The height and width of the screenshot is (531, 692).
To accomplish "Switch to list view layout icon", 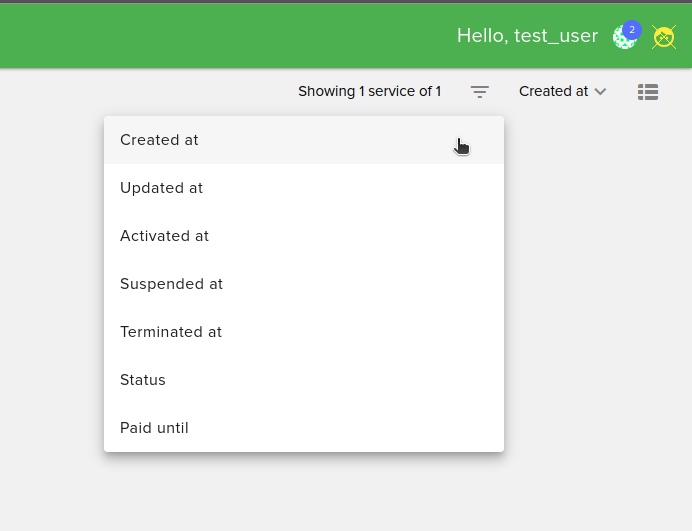I will 648,92.
